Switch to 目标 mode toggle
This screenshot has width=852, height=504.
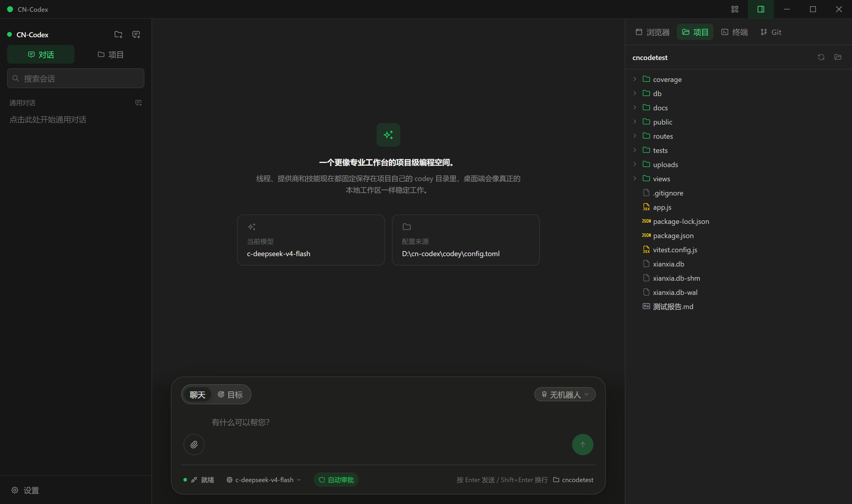[x=230, y=395]
